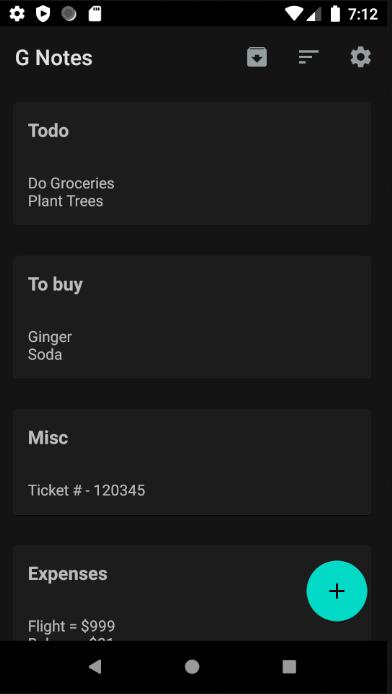The height and width of the screenshot is (694, 392).
Task: Tap the sort notes icon
Action: 308,57
